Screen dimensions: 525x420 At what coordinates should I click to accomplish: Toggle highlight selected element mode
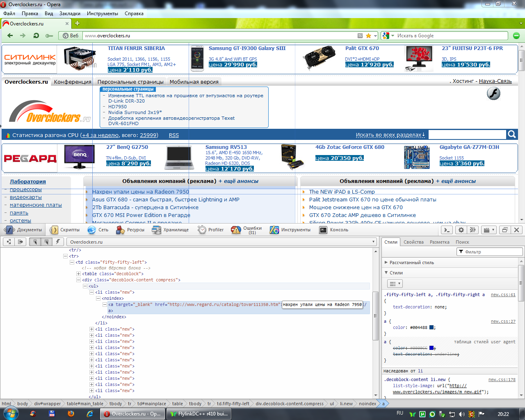(46, 242)
